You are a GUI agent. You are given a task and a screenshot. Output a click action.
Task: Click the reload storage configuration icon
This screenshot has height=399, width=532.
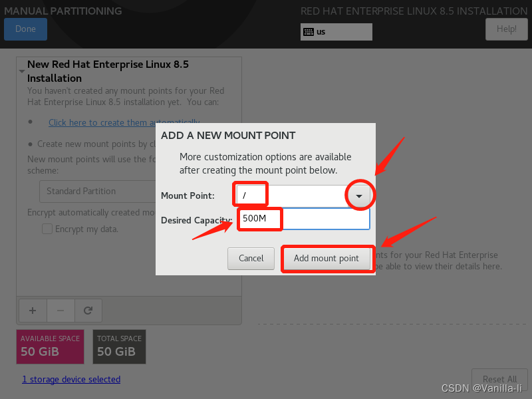[88, 311]
